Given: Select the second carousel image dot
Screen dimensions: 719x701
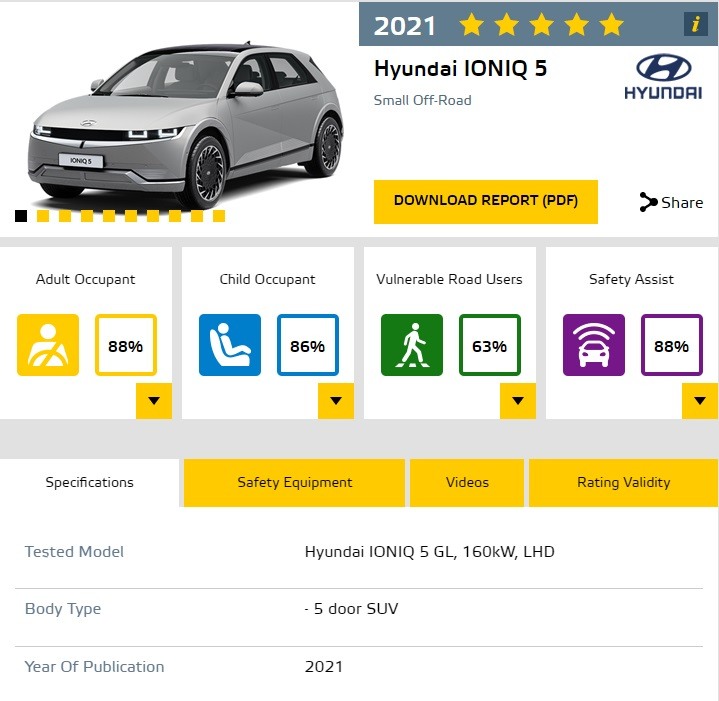Looking at the screenshot, I should pyautogui.click(x=43, y=216).
